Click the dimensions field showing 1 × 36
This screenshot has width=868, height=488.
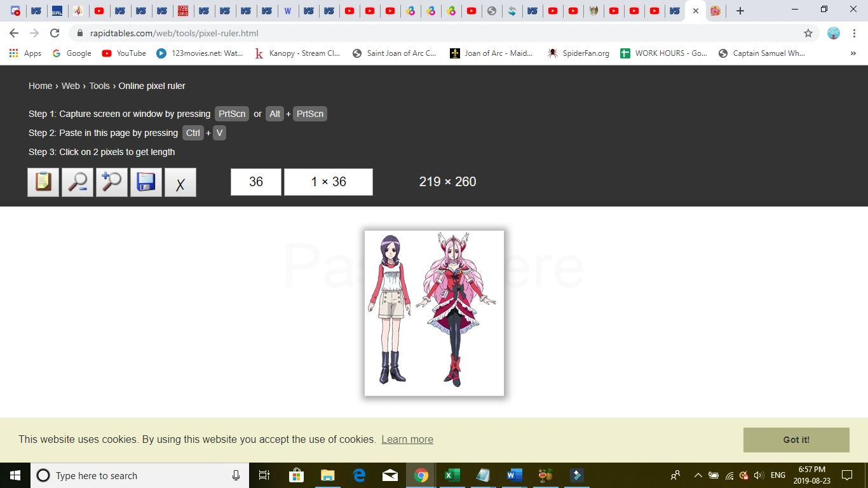329,182
